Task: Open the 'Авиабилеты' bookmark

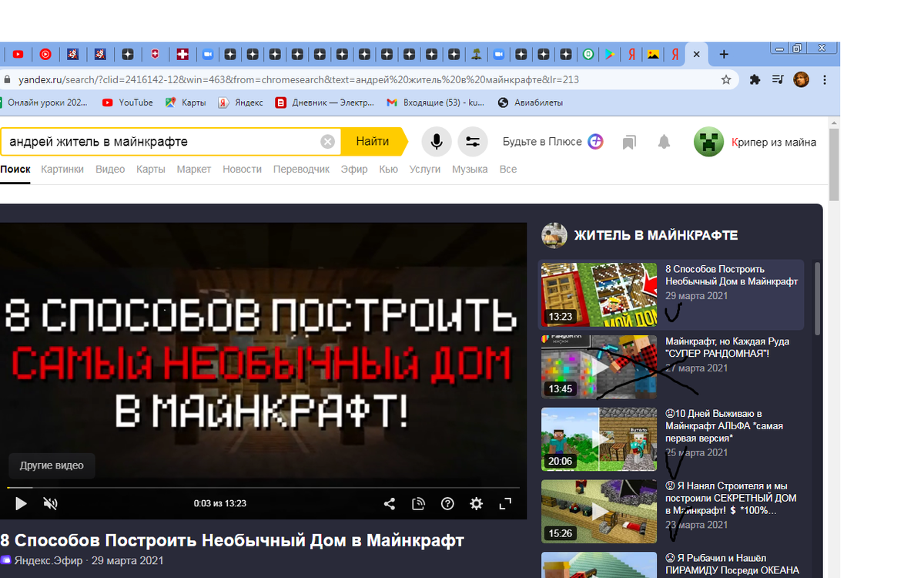Action: [531, 102]
